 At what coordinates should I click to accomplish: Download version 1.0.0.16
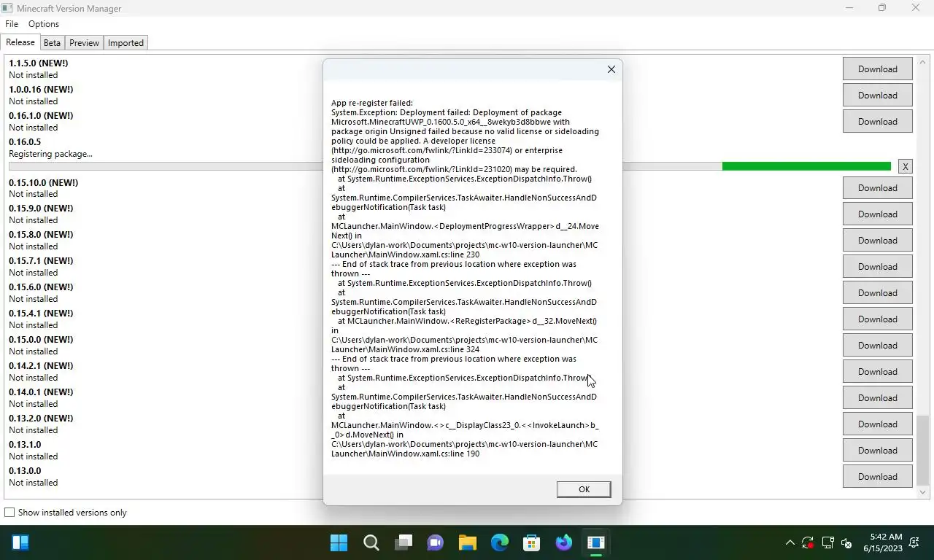pyautogui.click(x=878, y=96)
